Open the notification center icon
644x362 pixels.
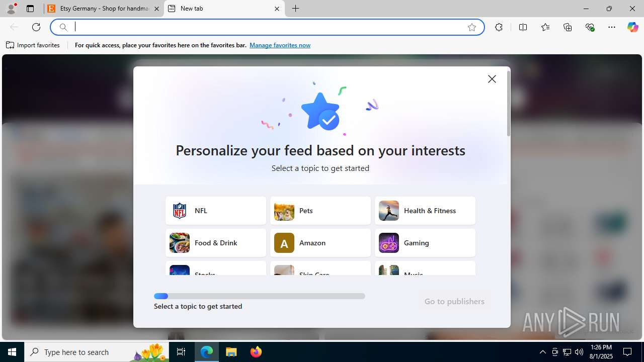tap(627, 352)
